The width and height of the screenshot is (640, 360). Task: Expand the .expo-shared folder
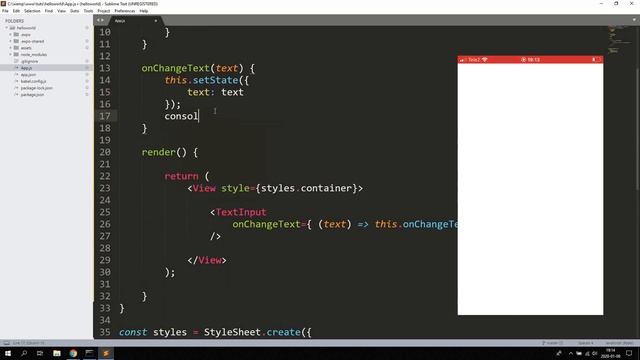(11, 41)
